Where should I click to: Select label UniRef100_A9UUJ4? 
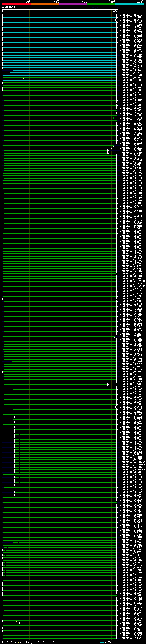[x=131, y=273]
